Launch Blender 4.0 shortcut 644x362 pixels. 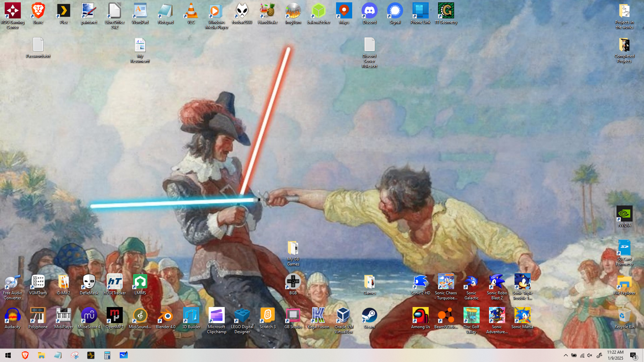(x=165, y=318)
